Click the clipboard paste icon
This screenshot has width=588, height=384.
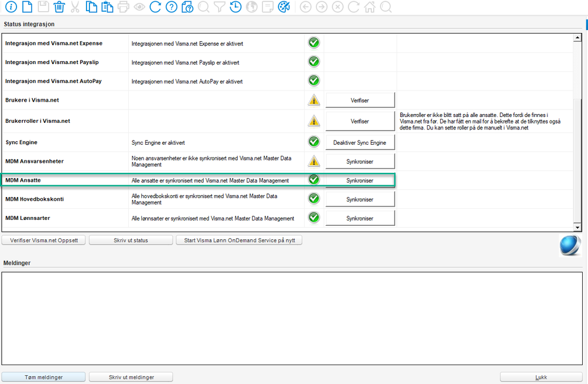point(107,6)
